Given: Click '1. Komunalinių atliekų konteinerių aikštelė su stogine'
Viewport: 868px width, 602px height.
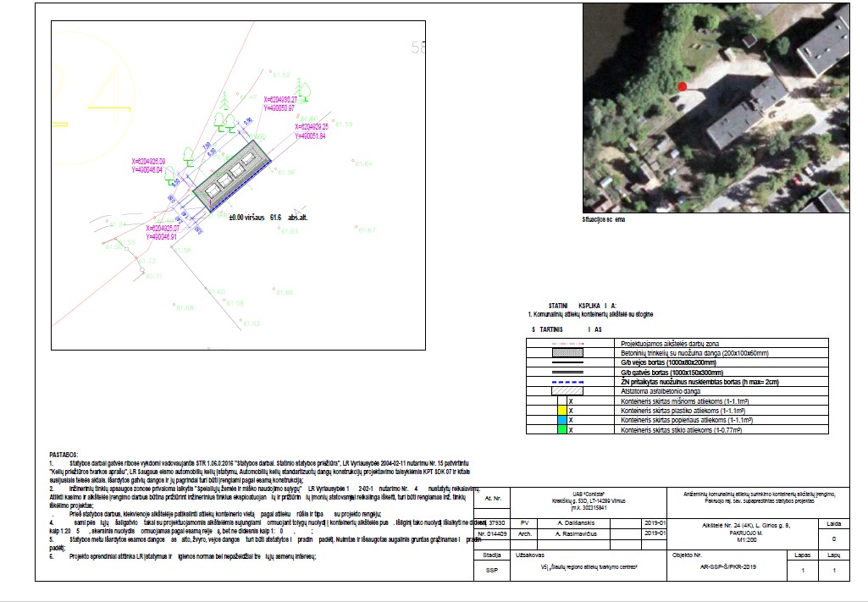Looking at the screenshot, I should [590, 314].
